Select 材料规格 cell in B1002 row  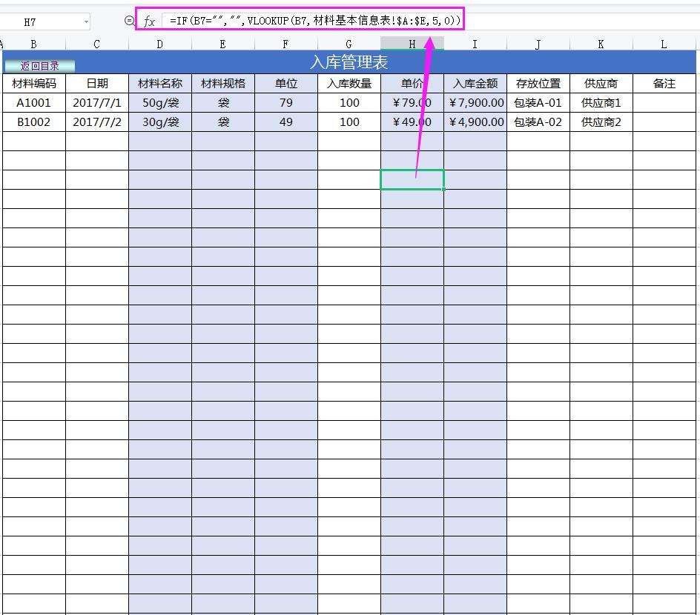[x=222, y=122]
